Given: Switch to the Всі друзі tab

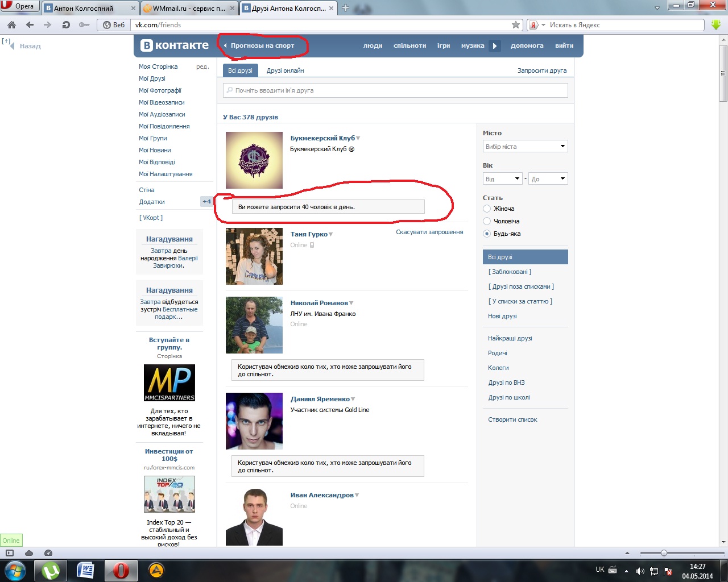Looking at the screenshot, I should pos(240,70).
